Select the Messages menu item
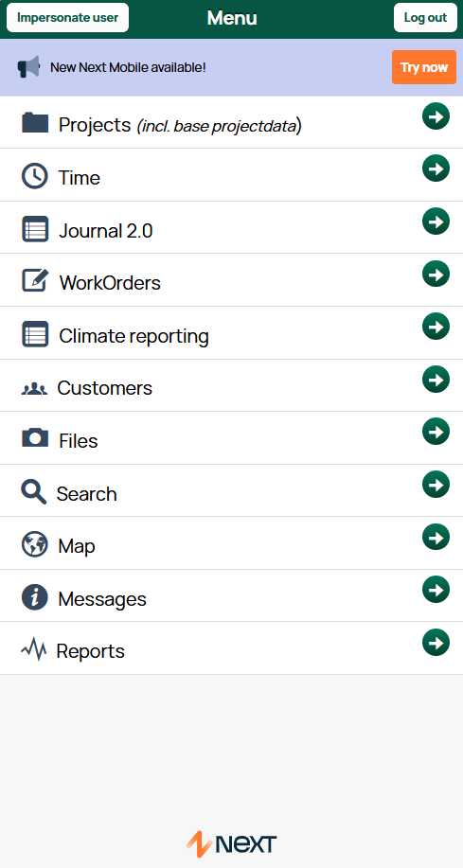 click(231, 595)
